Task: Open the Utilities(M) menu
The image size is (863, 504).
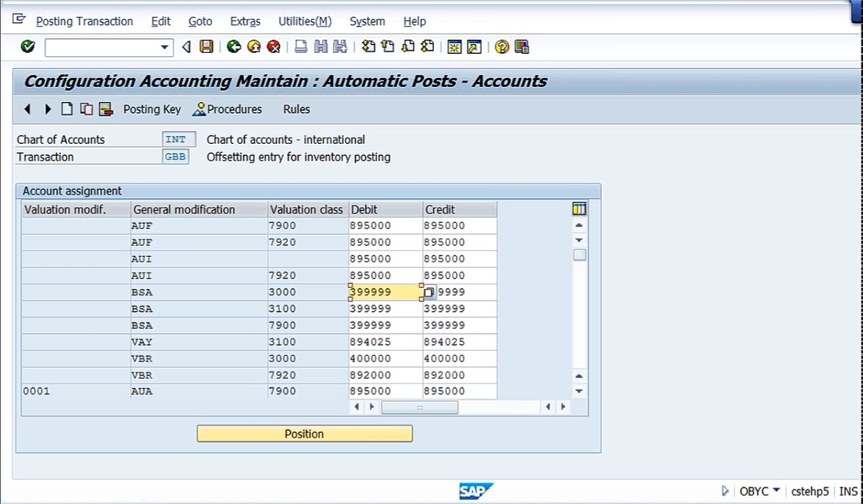Action: pos(305,21)
